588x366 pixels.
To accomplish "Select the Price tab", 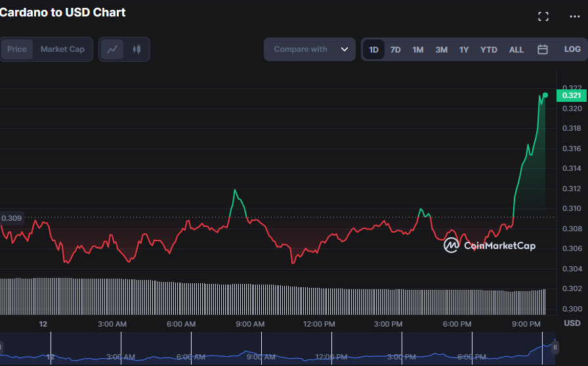I will pyautogui.click(x=17, y=49).
